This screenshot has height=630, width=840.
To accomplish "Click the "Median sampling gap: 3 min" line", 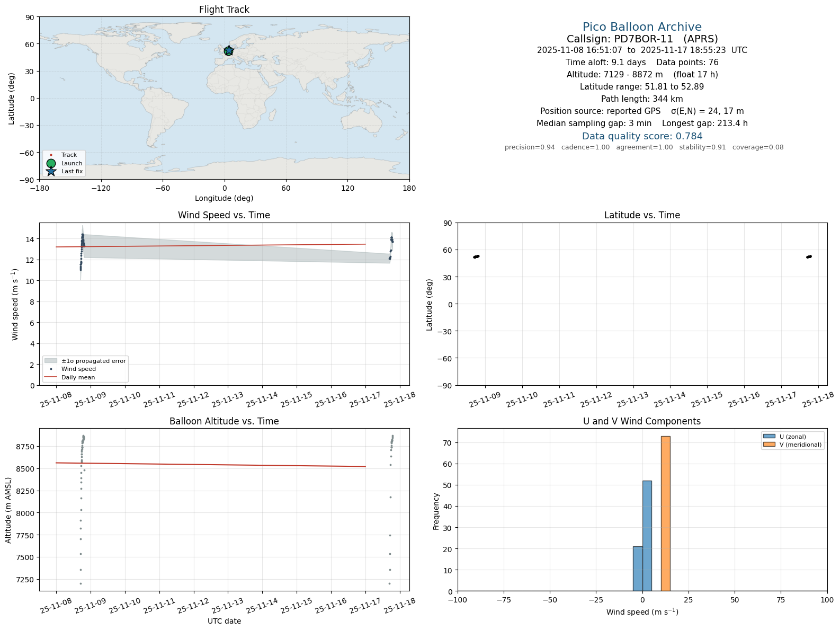I will tap(642, 123).
